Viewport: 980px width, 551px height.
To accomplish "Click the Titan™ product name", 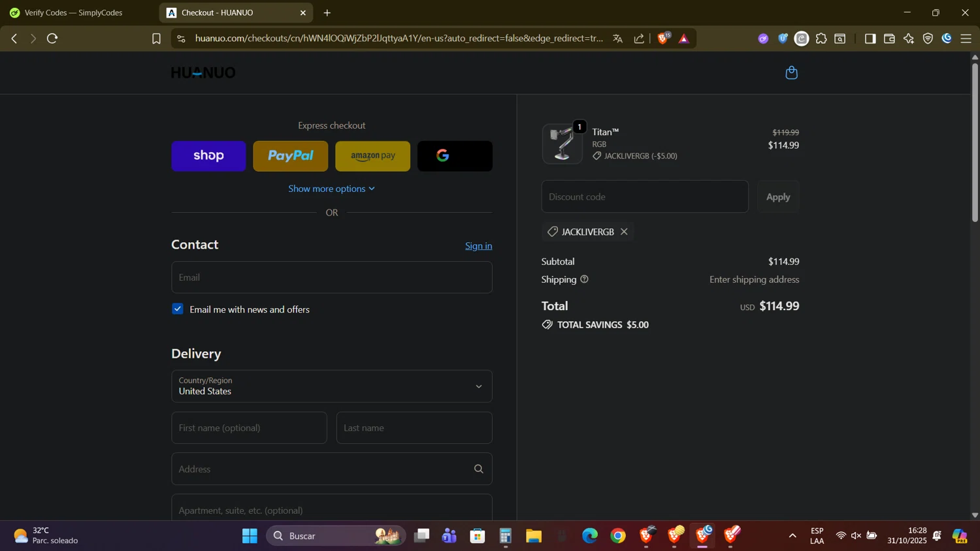I will click(605, 132).
